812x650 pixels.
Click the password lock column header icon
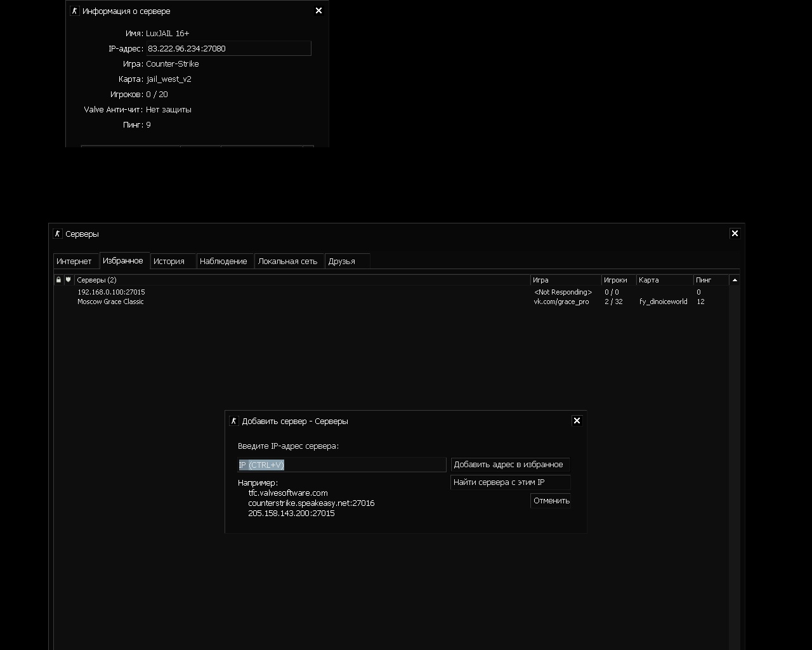pos(59,280)
